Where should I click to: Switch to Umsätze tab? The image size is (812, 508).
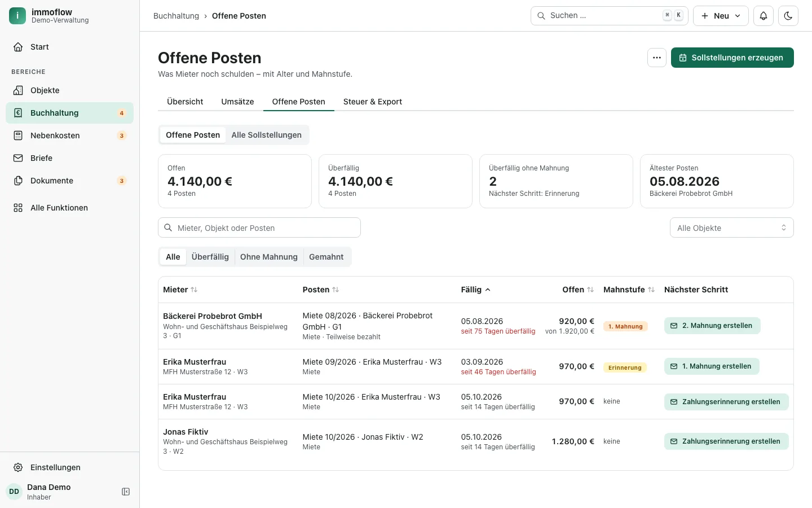point(237,102)
